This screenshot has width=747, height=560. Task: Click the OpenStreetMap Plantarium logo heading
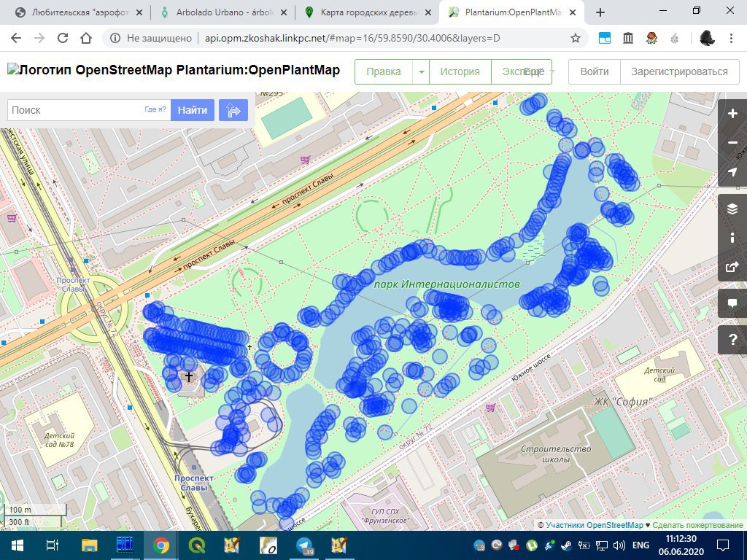click(x=174, y=70)
